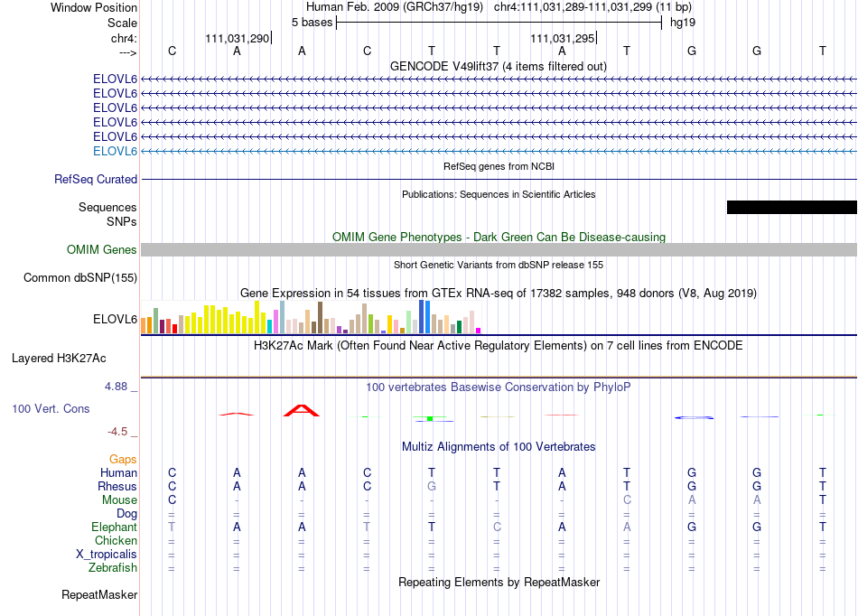Click the 4.88 PhyloP upper scale value
This screenshot has width=858, height=616.
(x=116, y=387)
